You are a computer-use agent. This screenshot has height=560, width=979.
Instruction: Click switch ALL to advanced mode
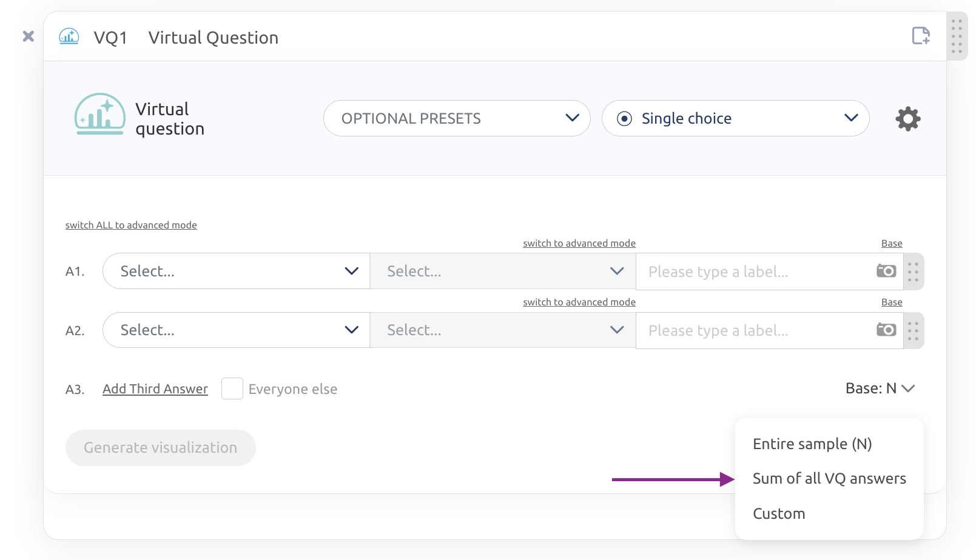(x=131, y=225)
